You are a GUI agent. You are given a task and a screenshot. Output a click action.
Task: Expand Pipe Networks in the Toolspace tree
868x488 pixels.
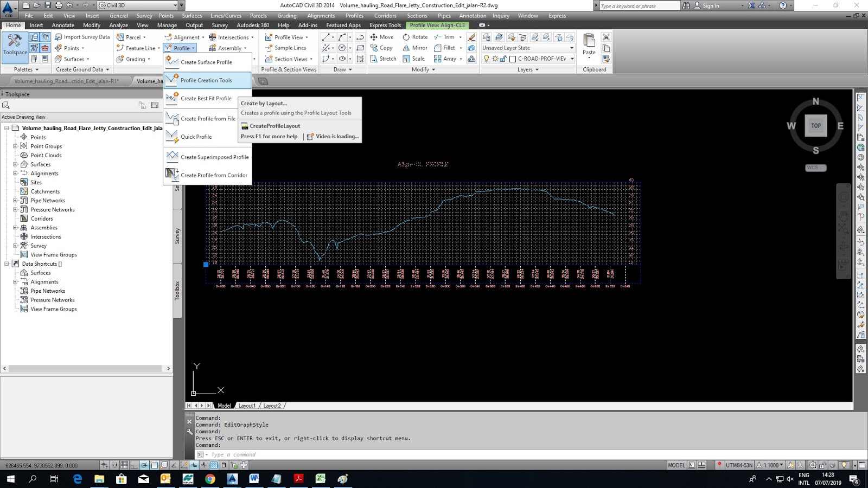point(16,200)
